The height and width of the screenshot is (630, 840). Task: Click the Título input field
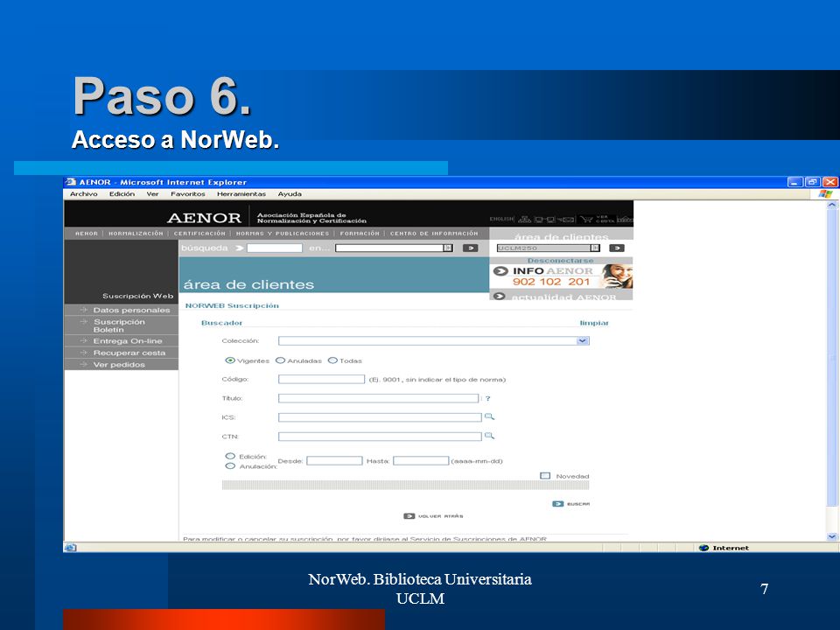click(x=378, y=399)
